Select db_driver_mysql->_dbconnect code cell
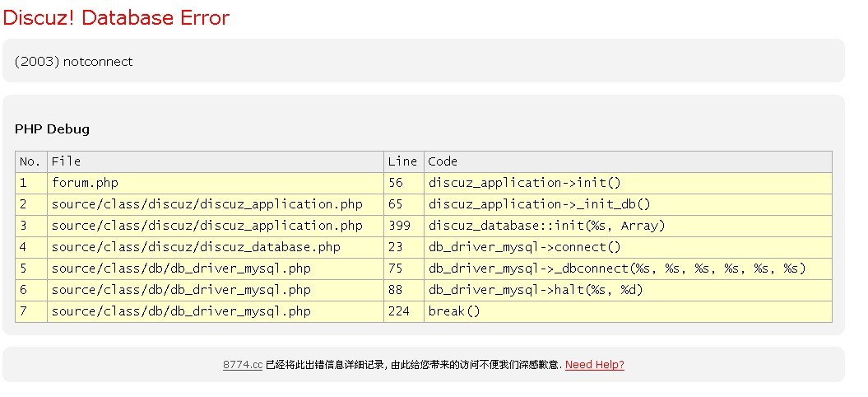 pos(629,269)
